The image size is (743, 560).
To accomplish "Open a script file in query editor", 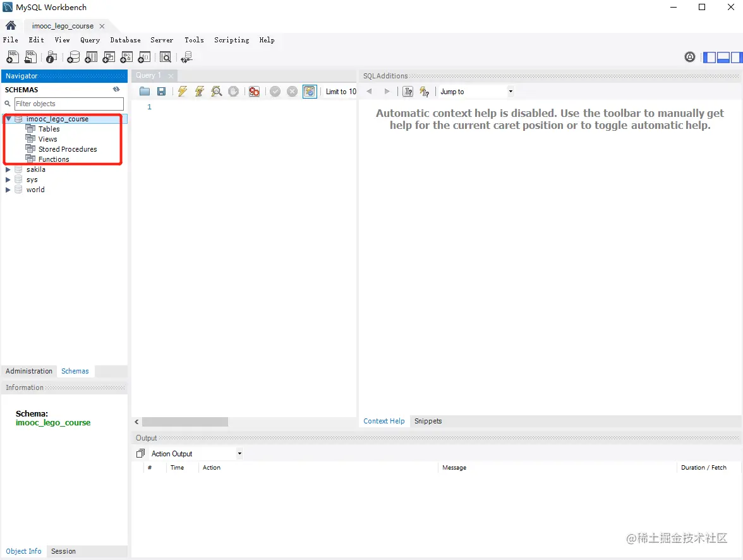I will [x=145, y=92].
